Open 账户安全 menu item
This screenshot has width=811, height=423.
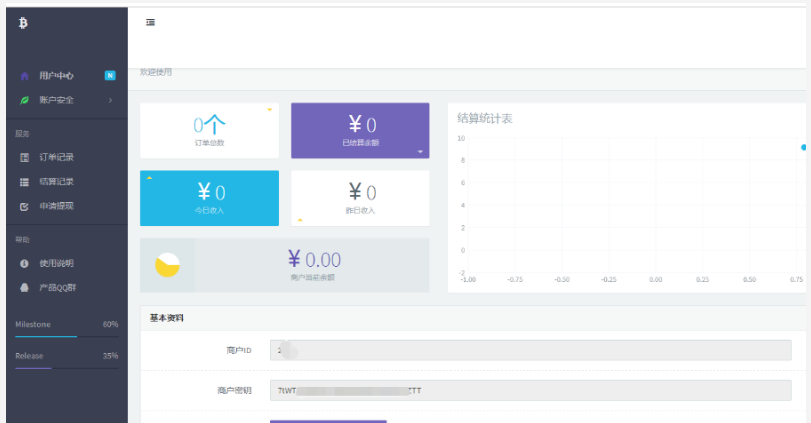[x=67, y=100]
